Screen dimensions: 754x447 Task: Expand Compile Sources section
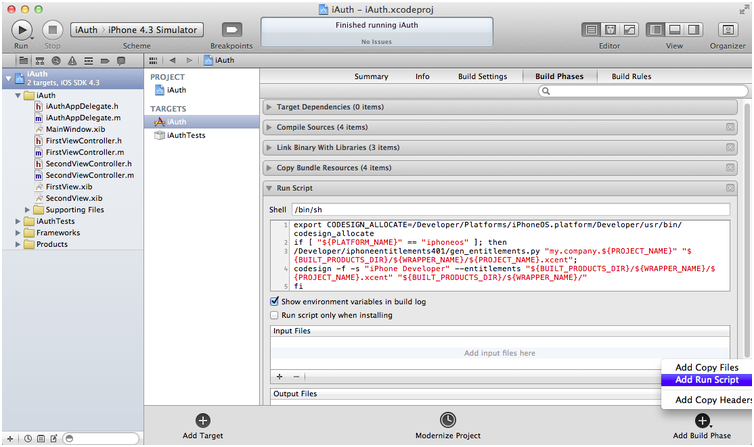tap(269, 127)
